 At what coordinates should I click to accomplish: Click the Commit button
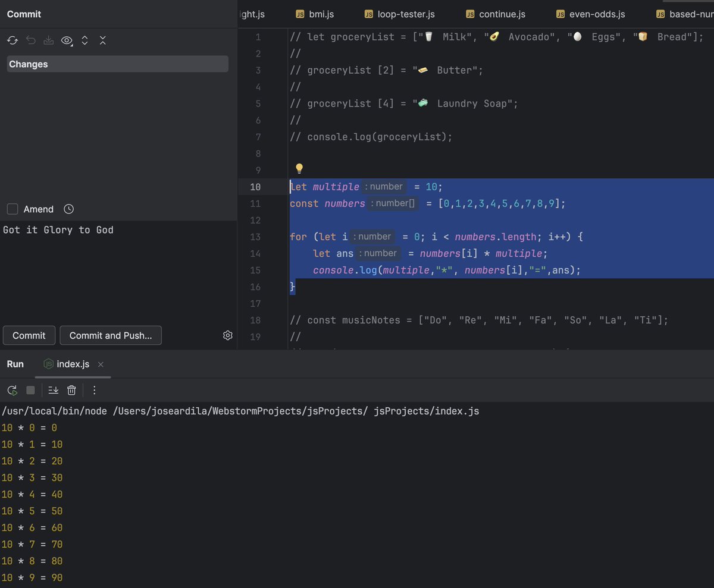(29, 335)
